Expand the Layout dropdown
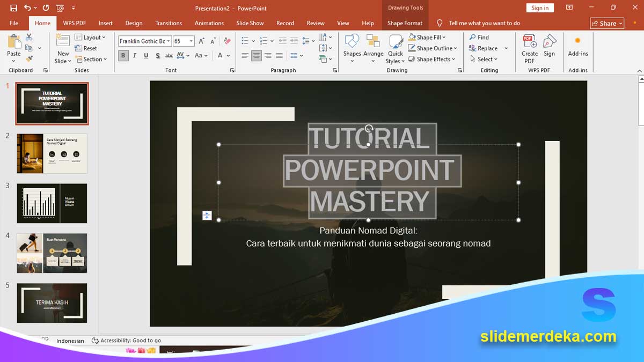The height and width of the screenshot is (362, 644). [x=90, y=37]
